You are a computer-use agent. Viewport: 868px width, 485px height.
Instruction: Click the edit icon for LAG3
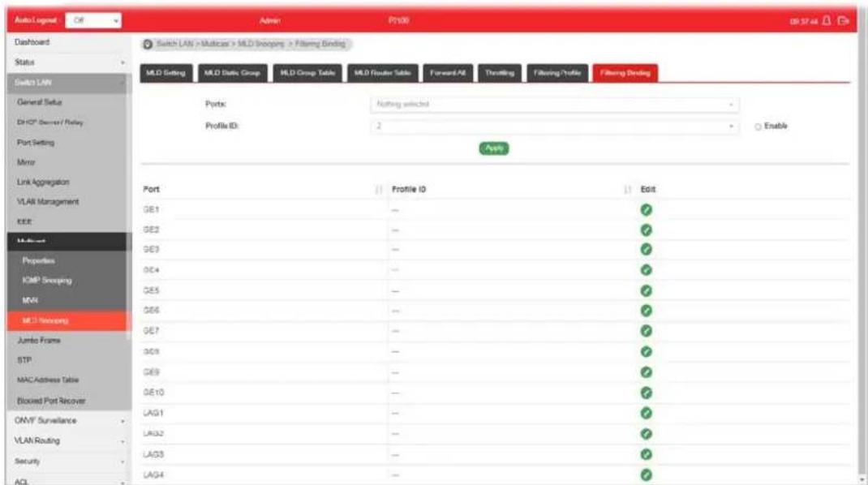pos(646,454)
